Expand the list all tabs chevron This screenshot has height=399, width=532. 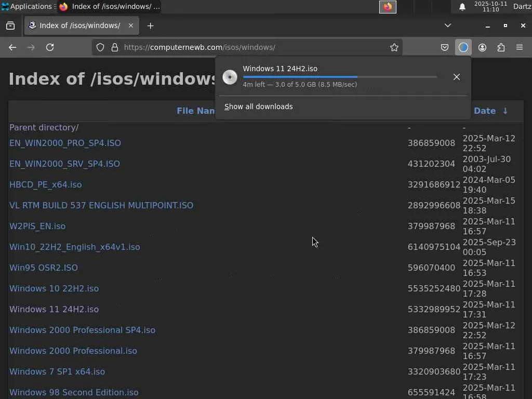click(448, 25)
